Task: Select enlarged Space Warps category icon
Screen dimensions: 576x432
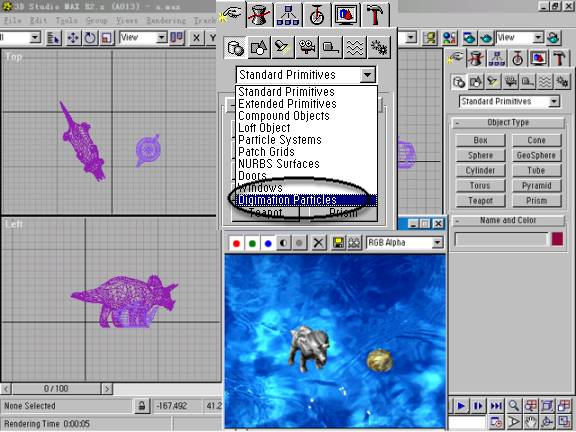Action: pyautogui.click(x=354, y=47)
